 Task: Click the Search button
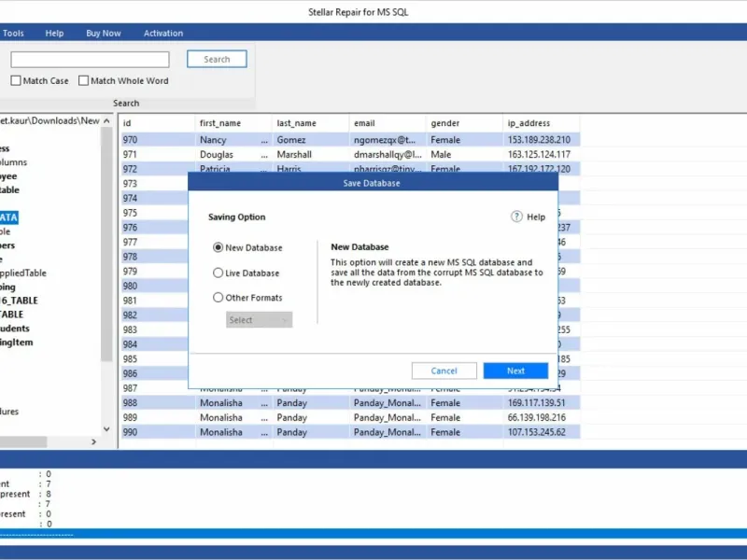[x=217, y=59]
